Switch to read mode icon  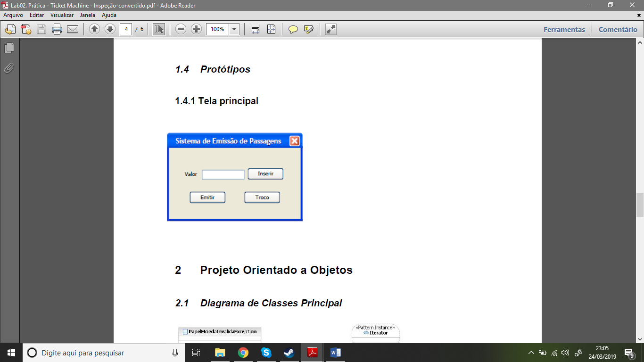pyautogui.click(x=331, y=29)
